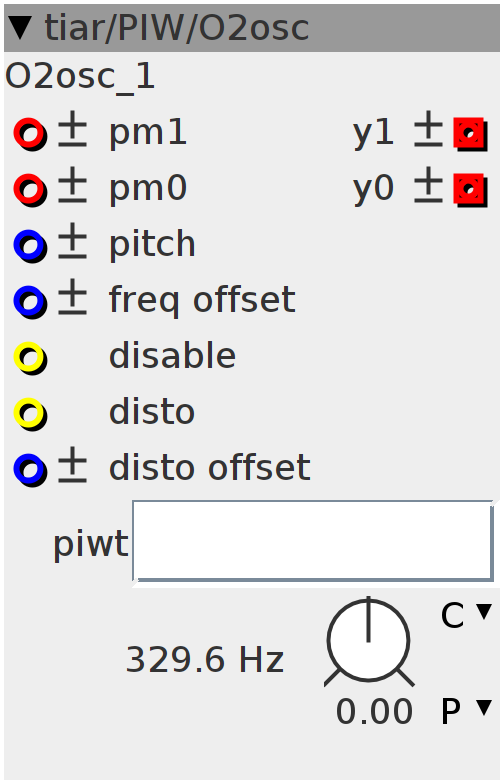Click the 0.00 knob value
The image size is (504, 784).
click(374, 711)
